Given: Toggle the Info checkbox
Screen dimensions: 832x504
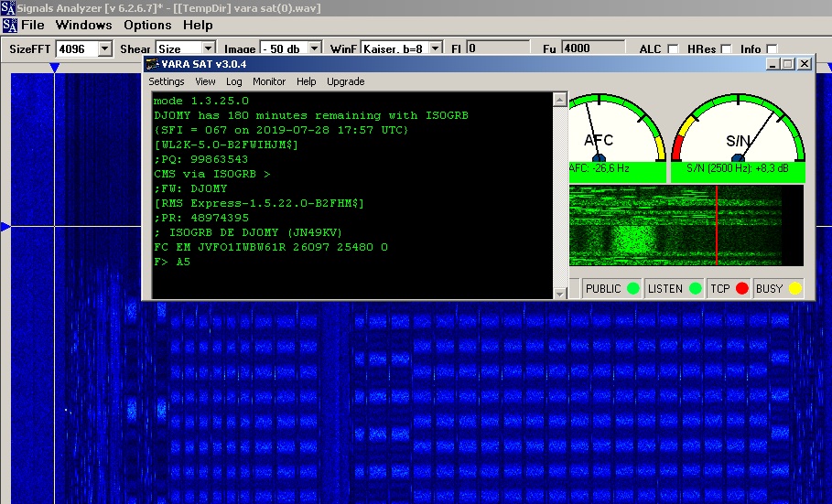Looking at the screenshot, I should point(772,48).
